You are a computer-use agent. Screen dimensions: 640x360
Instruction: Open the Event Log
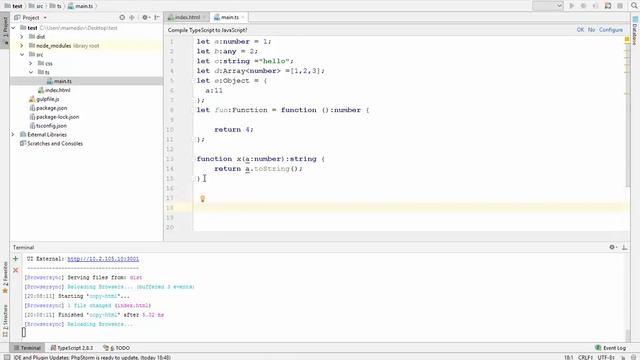611,348
